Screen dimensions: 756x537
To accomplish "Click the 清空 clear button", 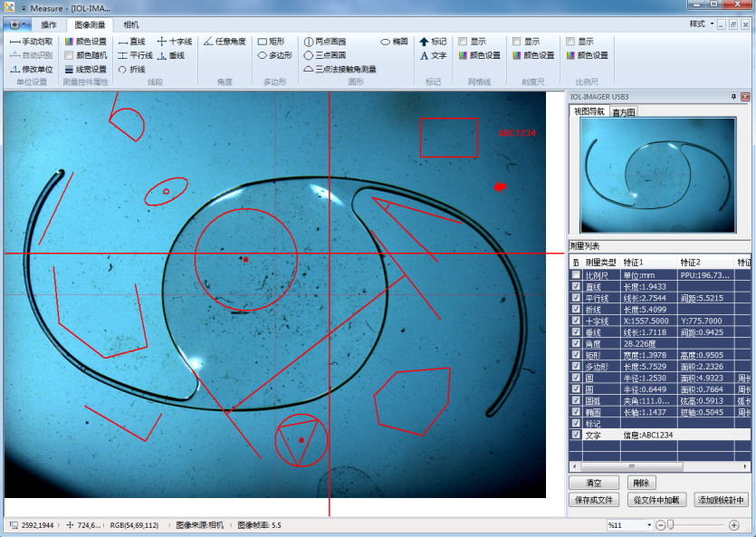I will (594, 484).
